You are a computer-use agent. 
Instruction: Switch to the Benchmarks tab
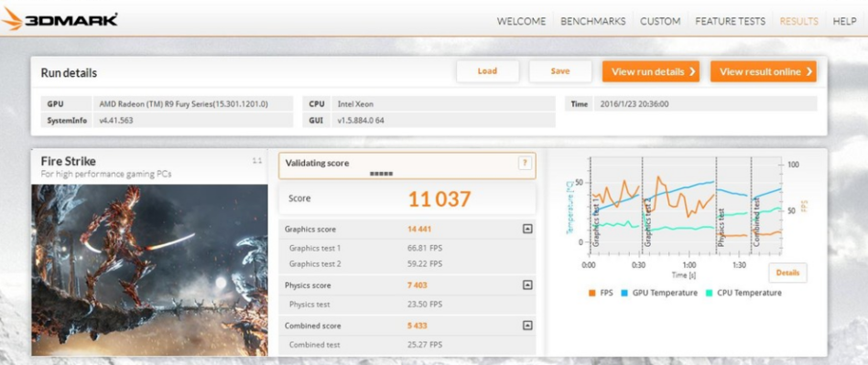(x=593, y=22)
